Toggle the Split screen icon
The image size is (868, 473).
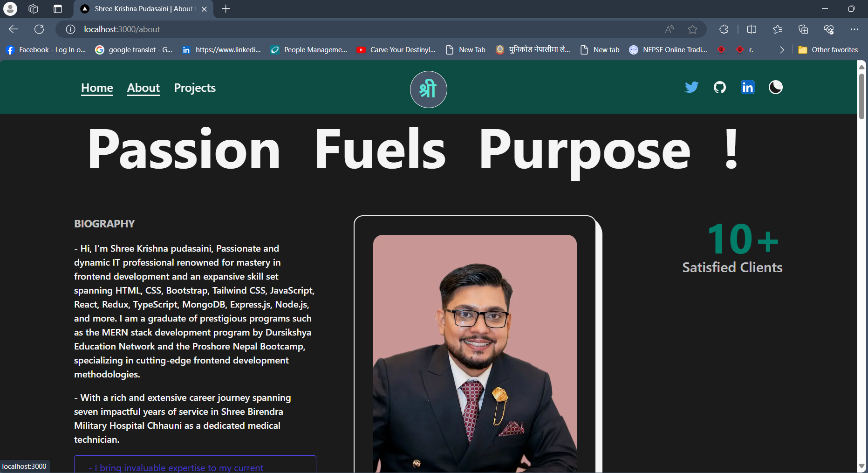pos(752,29)
